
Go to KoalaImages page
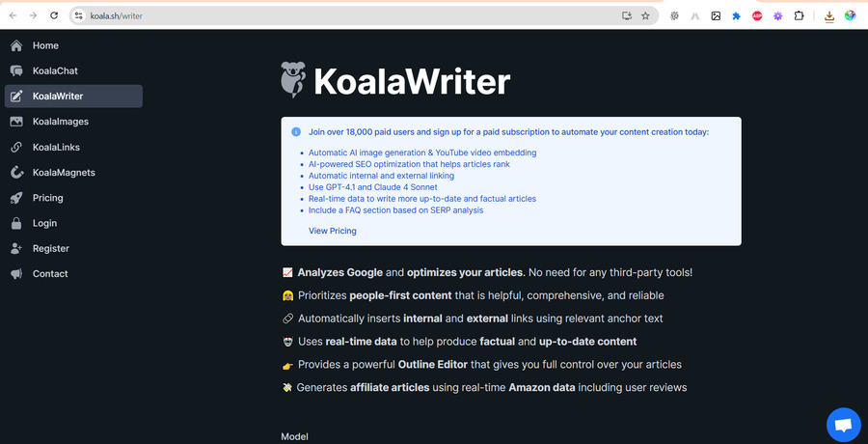73,122
